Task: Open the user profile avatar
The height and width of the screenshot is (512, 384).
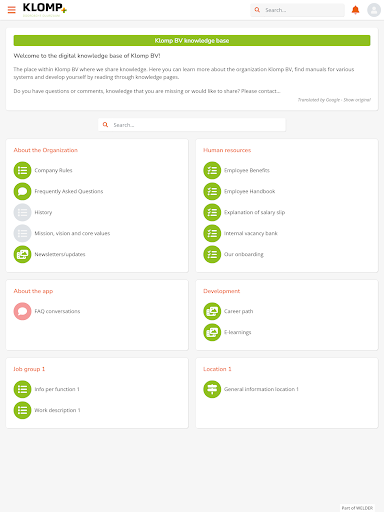Action: pos(374,10)
